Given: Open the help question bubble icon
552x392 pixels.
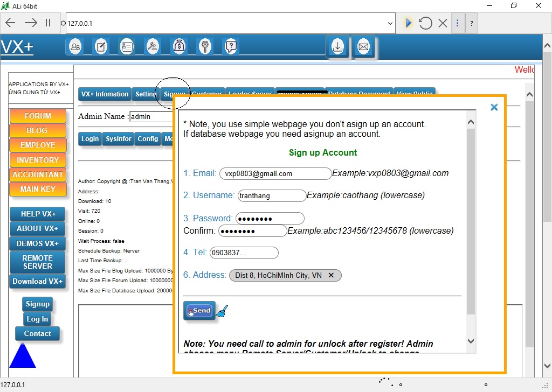Looking at the screenshot, I should tap(231, 47).
